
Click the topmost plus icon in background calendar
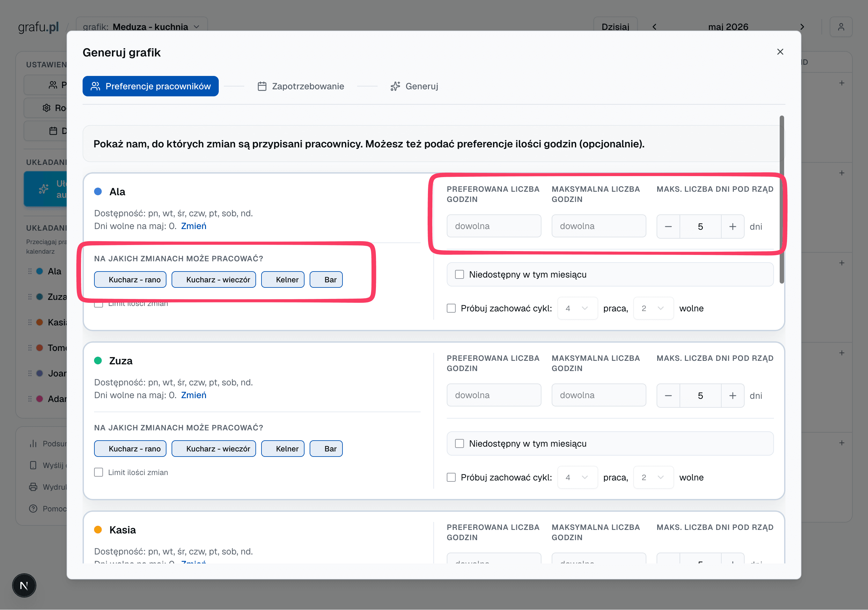(x=842, y=83)
